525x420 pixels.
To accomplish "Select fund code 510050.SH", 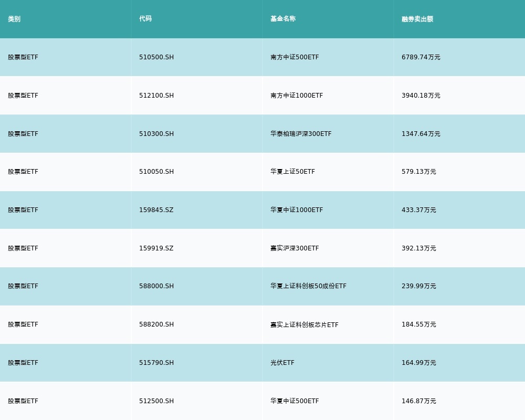I will point(156,172).
